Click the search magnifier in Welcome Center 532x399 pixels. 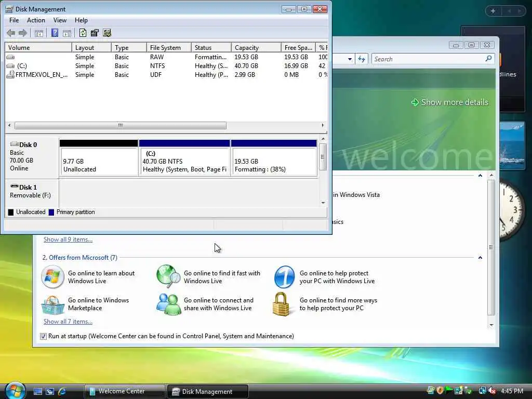(488, 59)
